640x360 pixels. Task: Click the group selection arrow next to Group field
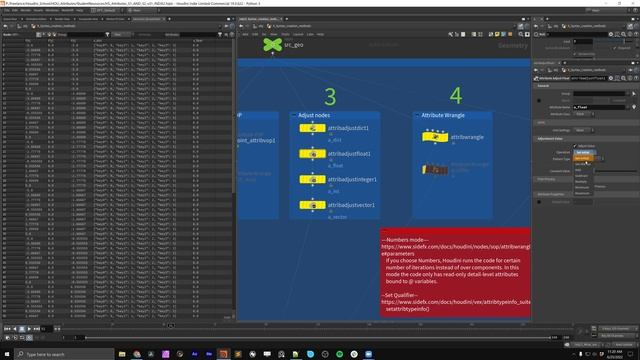coord(634,94)
